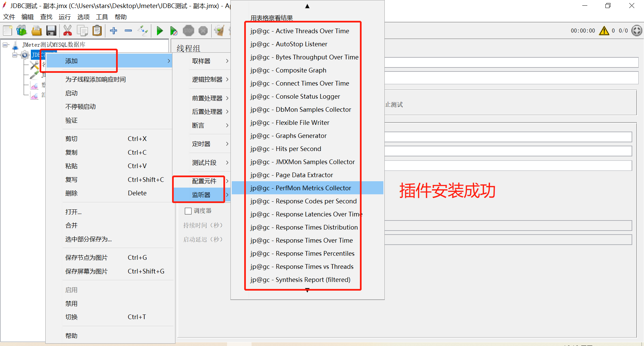Start the test with the green play icon
Image resolution: width=644 pixels, height=346 pixels.
[160, 31]
